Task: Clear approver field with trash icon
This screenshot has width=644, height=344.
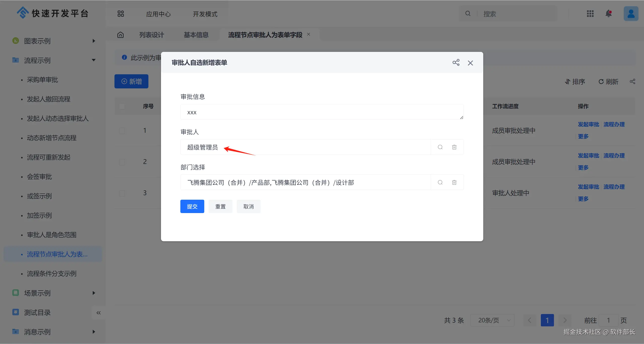Action: click(454, 147)
